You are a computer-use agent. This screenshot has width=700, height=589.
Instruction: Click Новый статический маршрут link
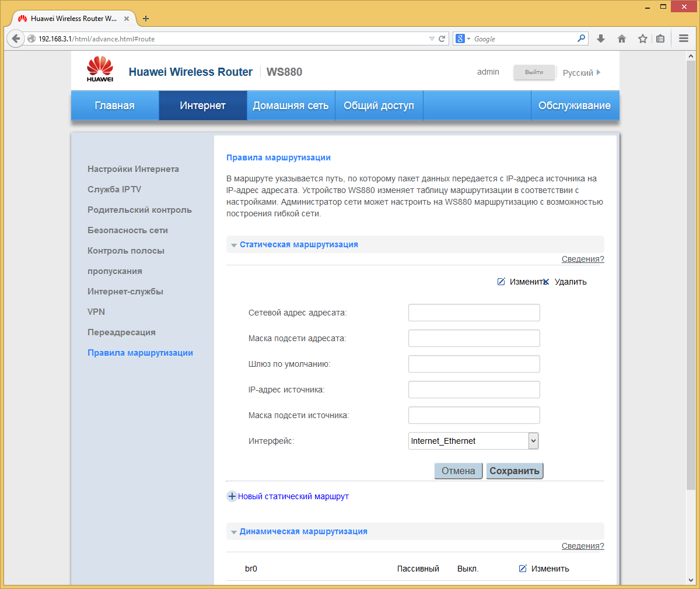pyautogui.click(x=293, y=496)
